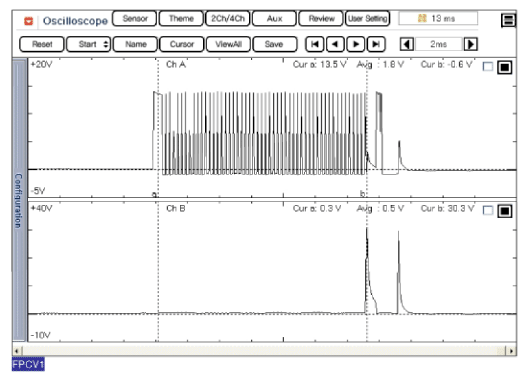This screenshot has width=527, height=383.
Task: Reset the oscilloscope capture
Action: 42,44
